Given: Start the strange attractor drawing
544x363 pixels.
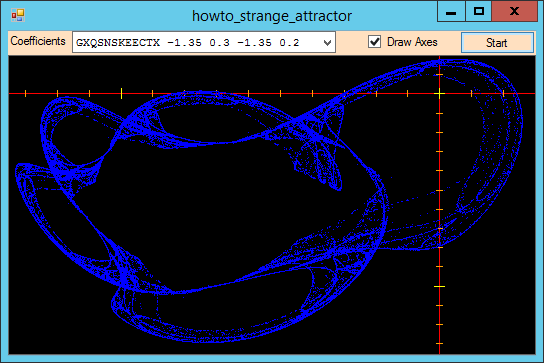Looking at the screenshot, I should pyautogui.click(x=497, y=43).
